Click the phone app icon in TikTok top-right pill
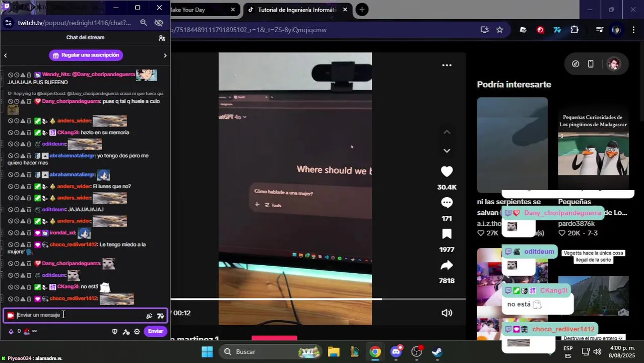The width and height of the screenshot is (644, 363). (x=591, y=64)
